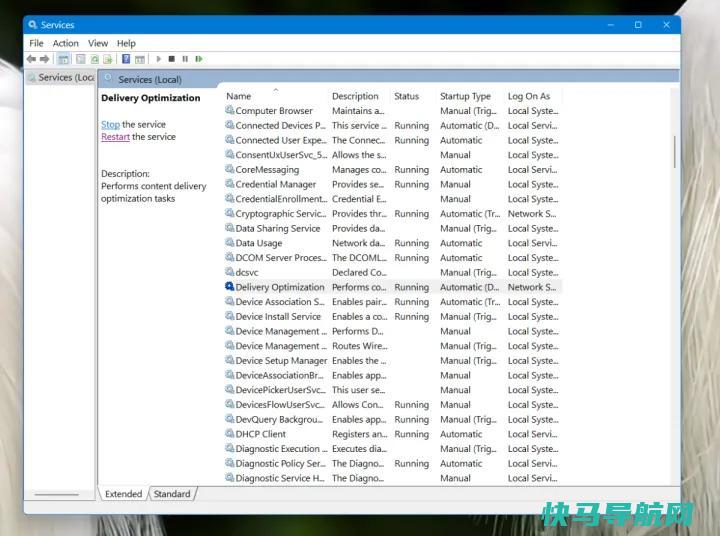This screenshot has width=720, height=536.
Task: Click Declared Co... description of dcsvc
Action: click(x=359, y=272)
